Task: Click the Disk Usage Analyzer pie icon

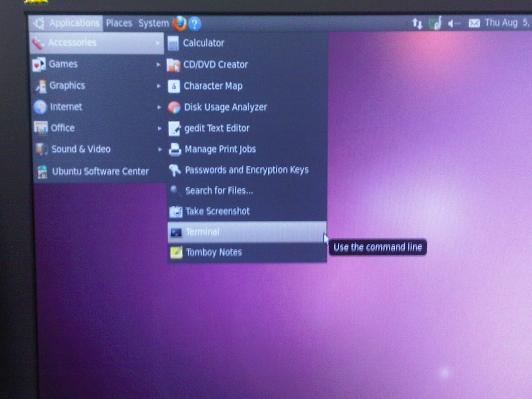Action: pyautogui.click(x=174, y=107)
